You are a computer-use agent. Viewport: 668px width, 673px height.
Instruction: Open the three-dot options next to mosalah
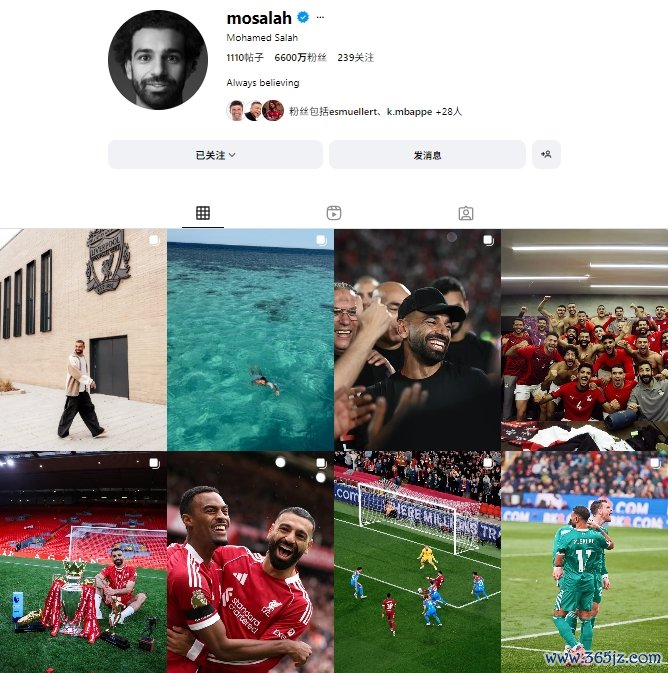pyautogui.click(x=320, y=18)
